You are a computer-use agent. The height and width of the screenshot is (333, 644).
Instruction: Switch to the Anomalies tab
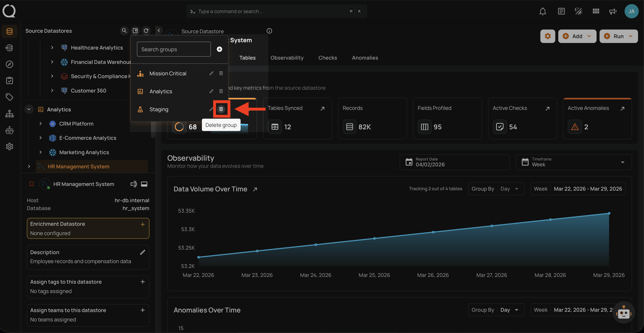365,58
